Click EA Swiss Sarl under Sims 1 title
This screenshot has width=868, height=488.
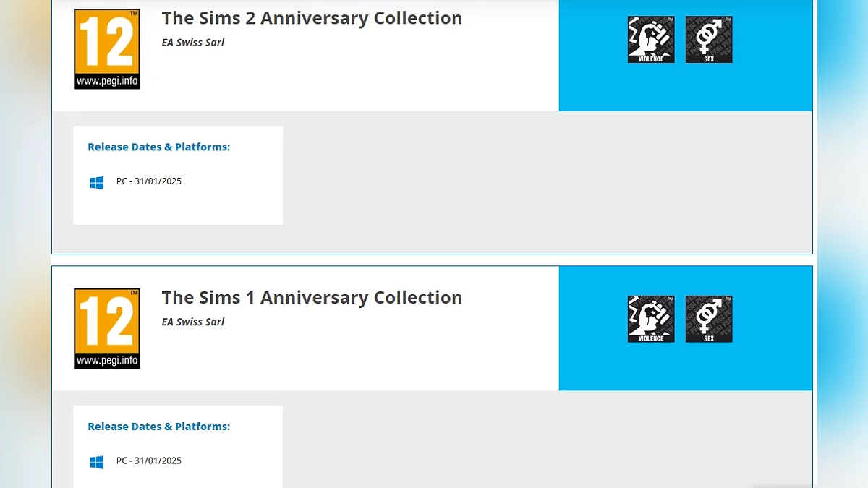(193, 322)
